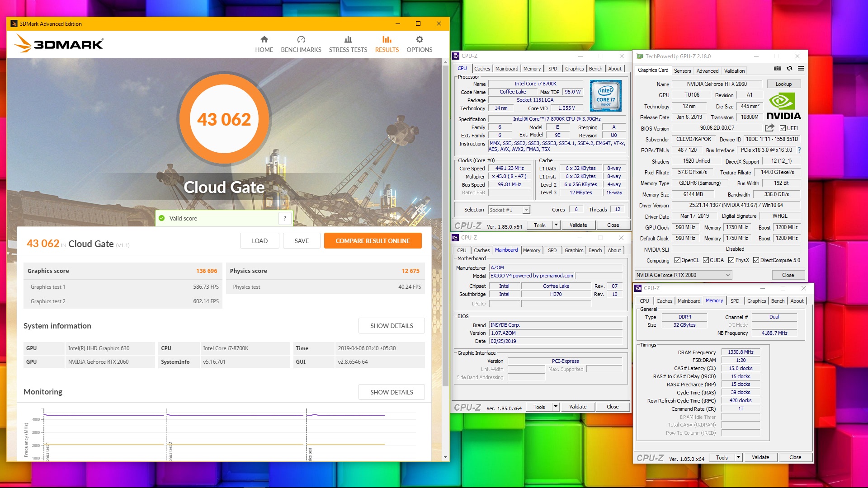Click the scroll up arrow in 3DMark
Viewport: 868px width, 488px height.
coord(445,62)
